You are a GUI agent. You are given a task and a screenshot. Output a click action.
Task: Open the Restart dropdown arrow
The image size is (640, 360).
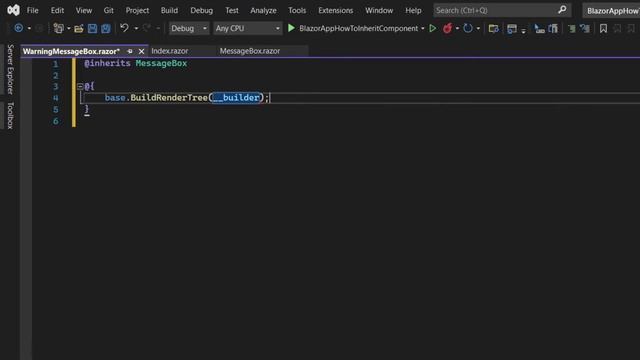(478, 29)
